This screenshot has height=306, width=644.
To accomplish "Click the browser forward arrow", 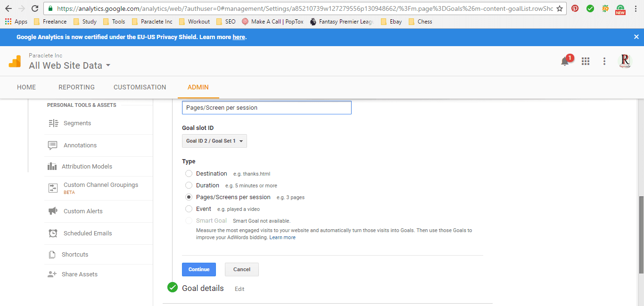I will click(22, 8).
